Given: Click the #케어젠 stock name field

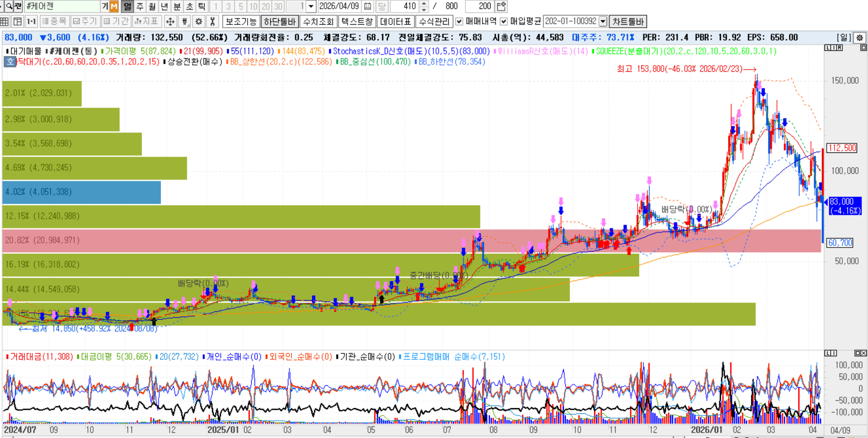Looking at the screenshot, I should click(62, 6).
